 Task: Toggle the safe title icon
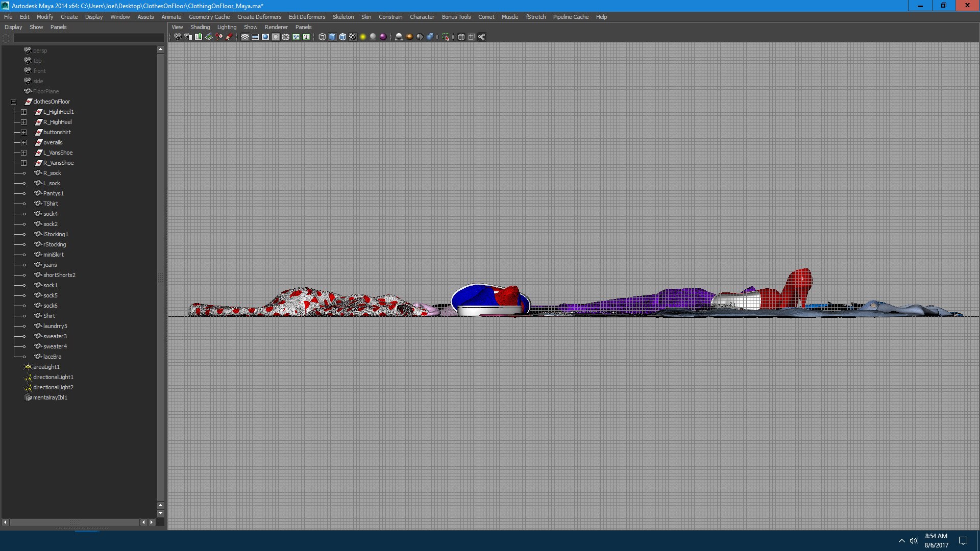coord(306,37)
